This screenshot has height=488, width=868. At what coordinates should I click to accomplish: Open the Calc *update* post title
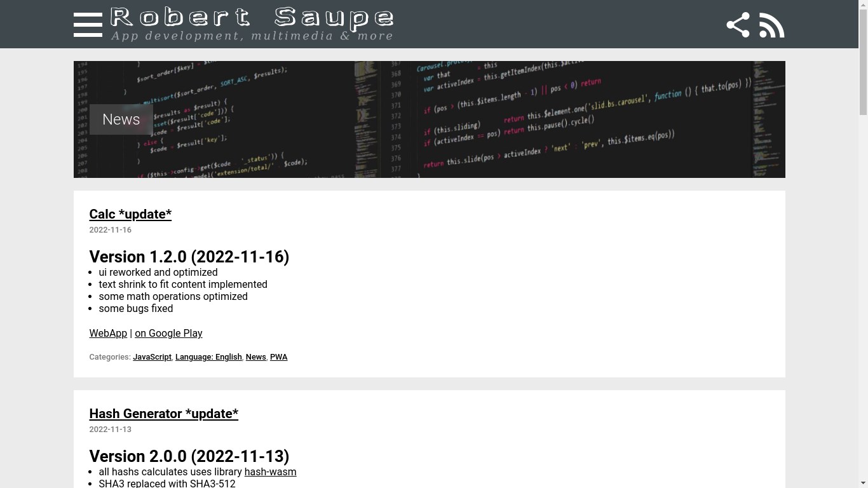(x=130, y=214)
